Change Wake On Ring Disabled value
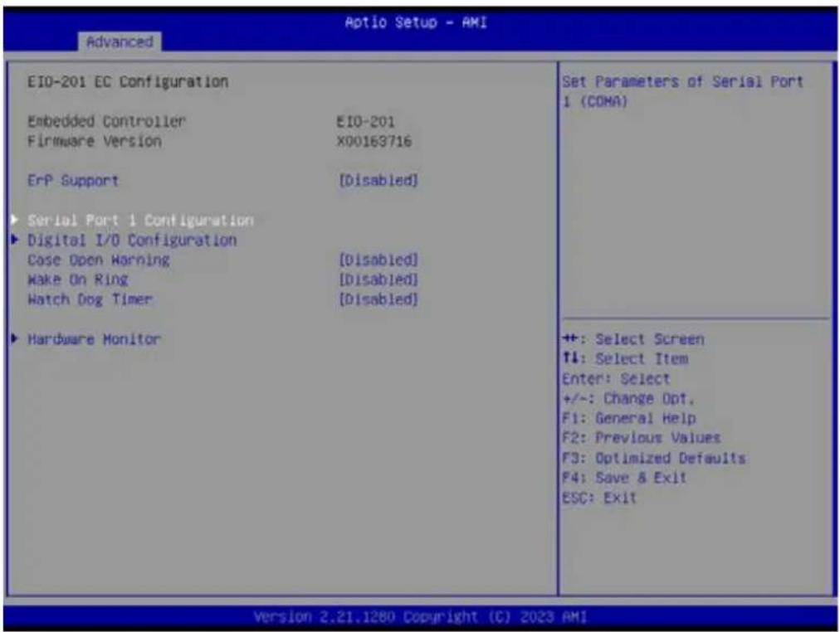This screenshot has width=840, height=632. [378, 280]
